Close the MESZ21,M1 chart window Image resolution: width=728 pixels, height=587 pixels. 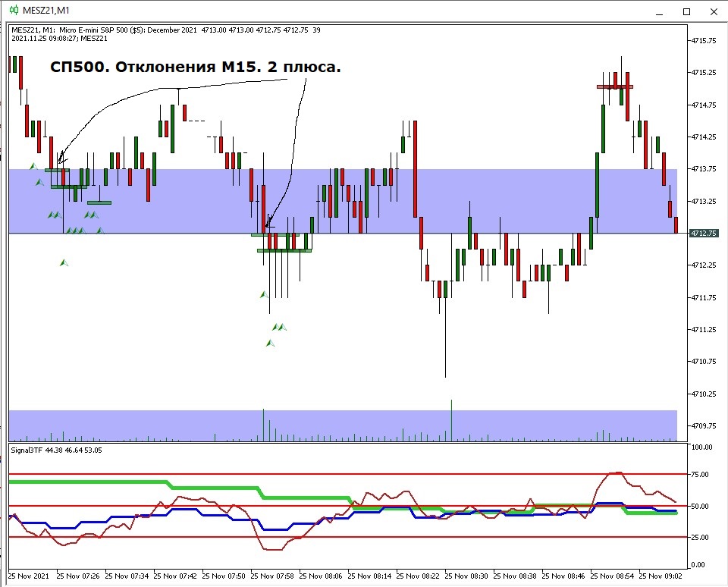tap(714, 11)
